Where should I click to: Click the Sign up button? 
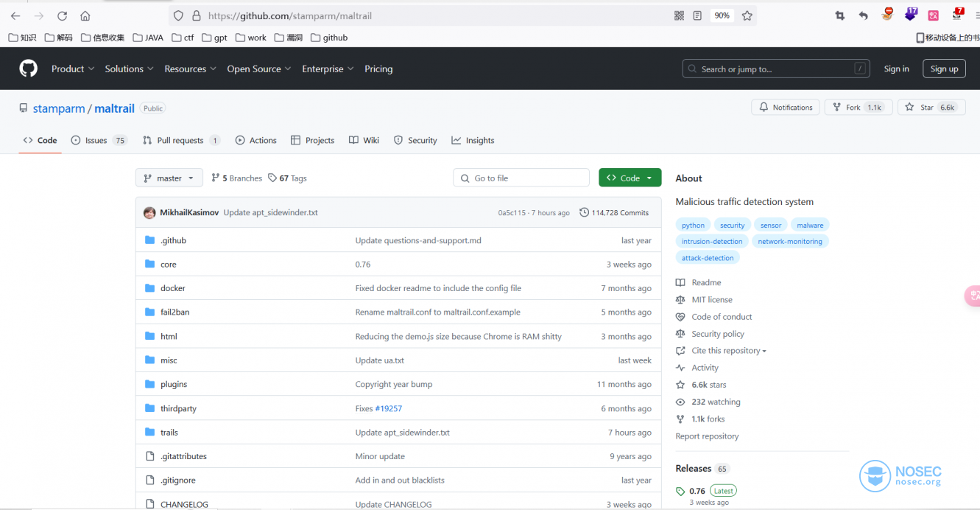coord(944,69)
